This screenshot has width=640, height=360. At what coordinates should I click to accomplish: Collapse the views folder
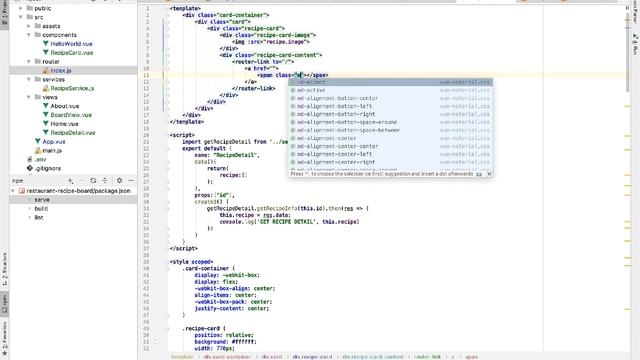point(29,97)
